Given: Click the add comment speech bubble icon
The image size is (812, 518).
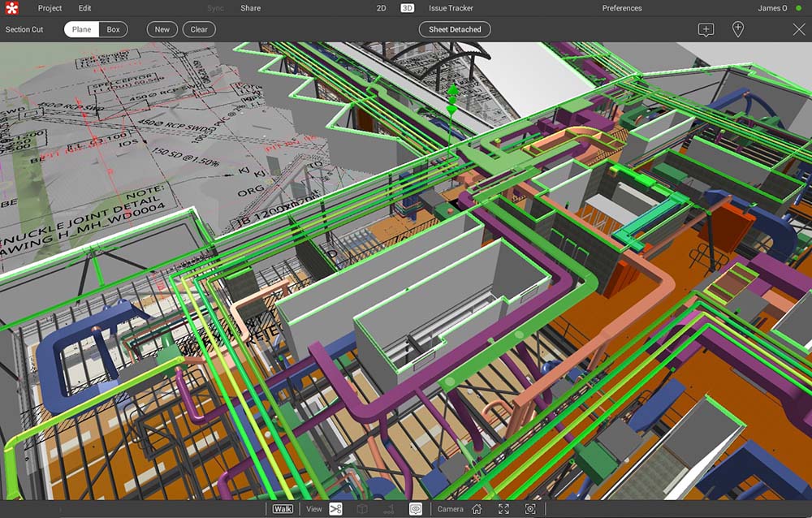Looking at the screenshot, I should point(706,29).
